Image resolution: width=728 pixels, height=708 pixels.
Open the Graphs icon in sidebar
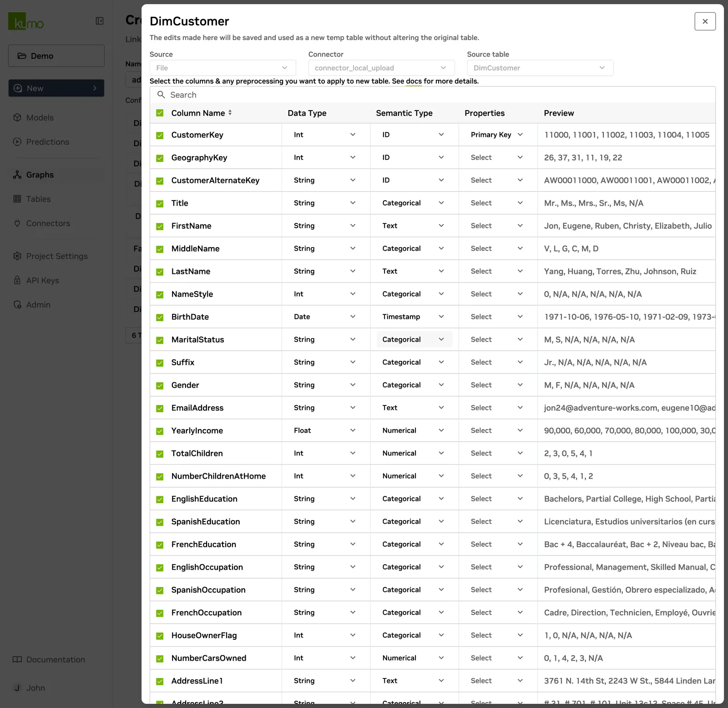click(x=17, y=175)
